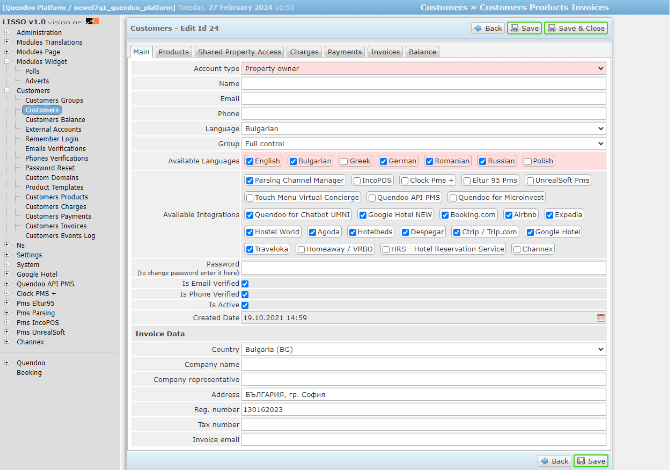Click the Email input field
This screenshot has height=470, width=670.
424,98
